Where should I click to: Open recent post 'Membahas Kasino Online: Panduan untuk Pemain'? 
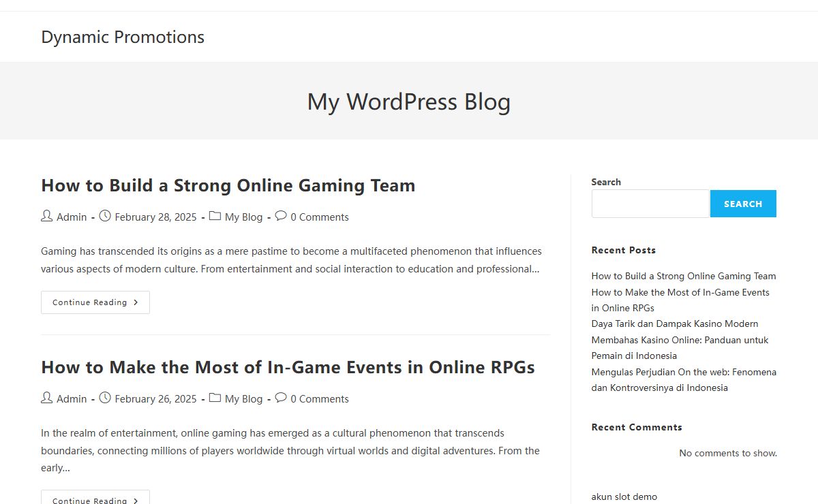pyautogui.click(x=680, y=347)
